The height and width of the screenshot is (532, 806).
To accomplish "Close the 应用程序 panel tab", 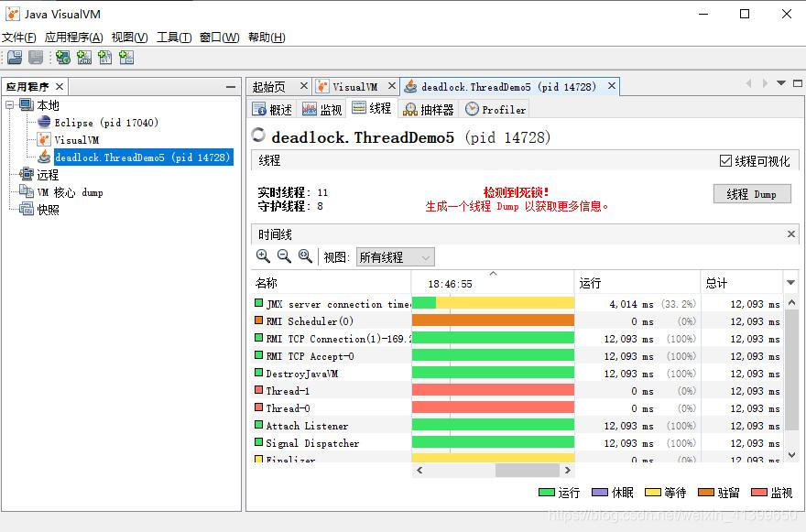I will 60,86.
